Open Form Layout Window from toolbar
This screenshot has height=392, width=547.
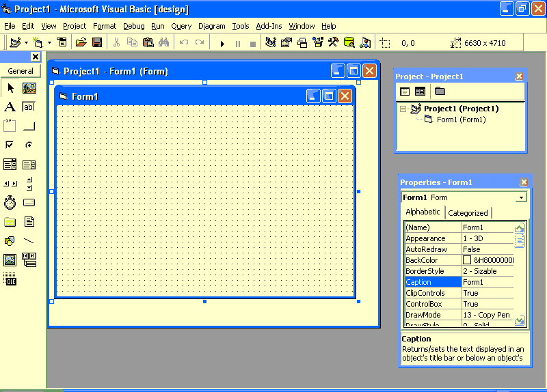point(302,42)
